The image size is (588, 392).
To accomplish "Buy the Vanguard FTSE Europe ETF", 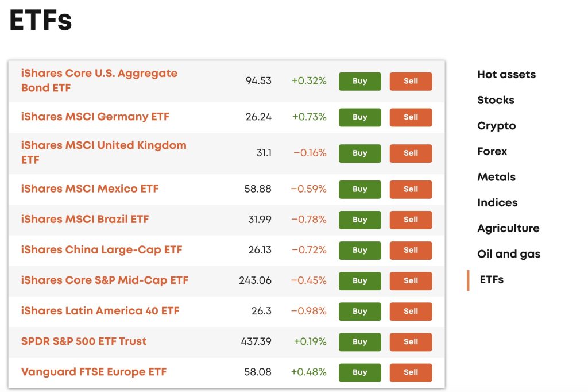I will [x=359, y=372].
